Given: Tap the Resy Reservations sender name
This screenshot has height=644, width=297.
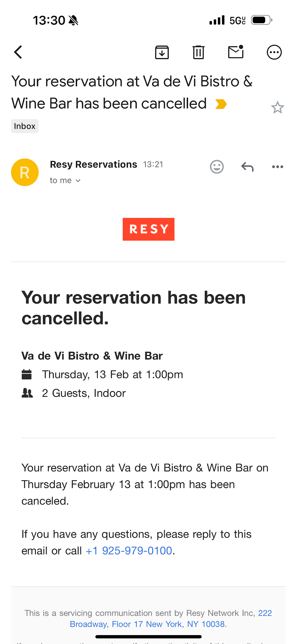Looking at the screenshot, I should pyautogui.click(x=94, y=164).
